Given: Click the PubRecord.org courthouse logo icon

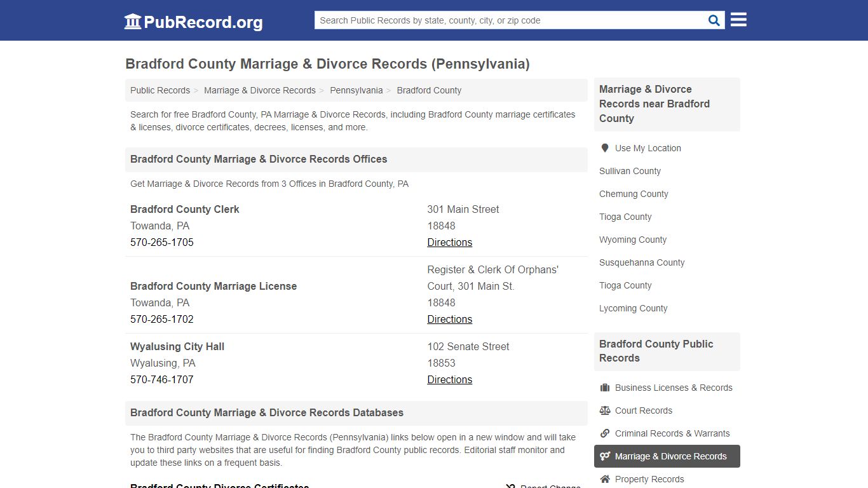Looking at the screenshot, I should (x=133, y=22).
